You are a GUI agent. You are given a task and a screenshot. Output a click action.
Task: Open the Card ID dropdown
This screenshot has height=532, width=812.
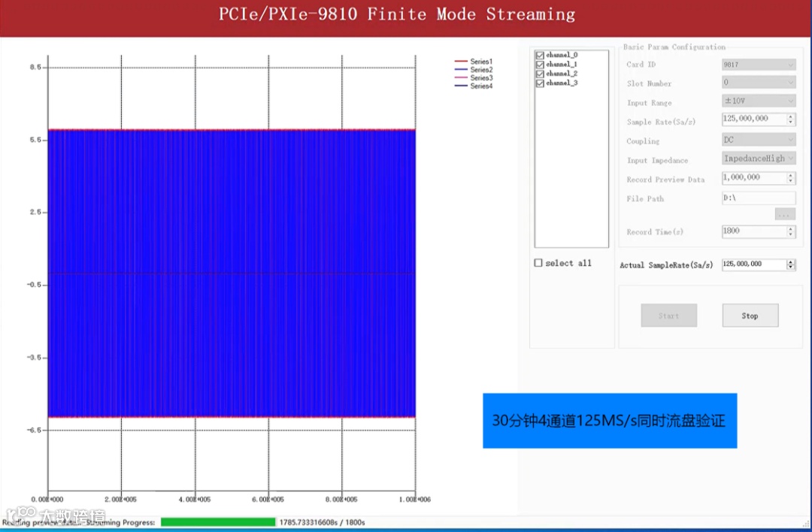coord(759,65)
